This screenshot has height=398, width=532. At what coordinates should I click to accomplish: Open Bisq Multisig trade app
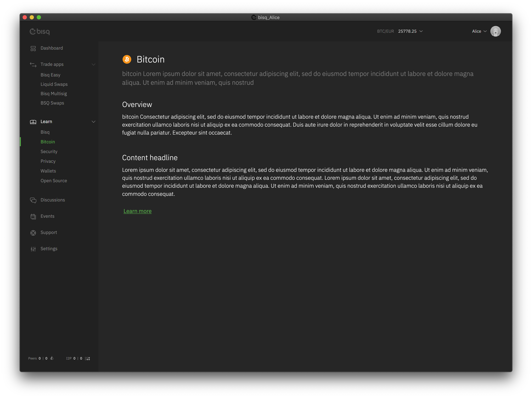pyautogui.click(x=54, y=94)
